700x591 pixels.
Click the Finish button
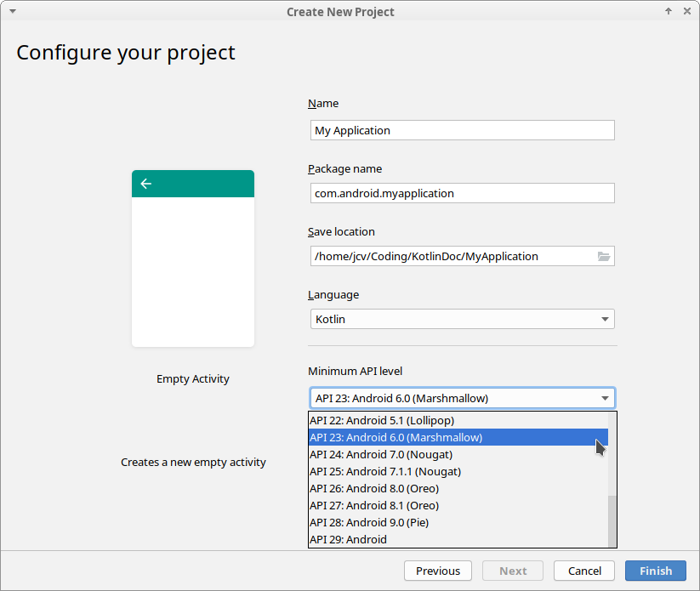[x=655, y=571]
